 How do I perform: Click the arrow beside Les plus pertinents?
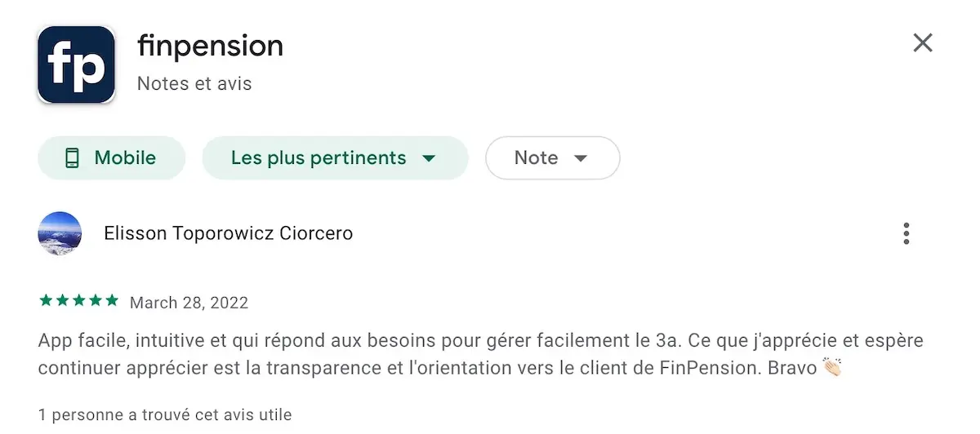429,158
